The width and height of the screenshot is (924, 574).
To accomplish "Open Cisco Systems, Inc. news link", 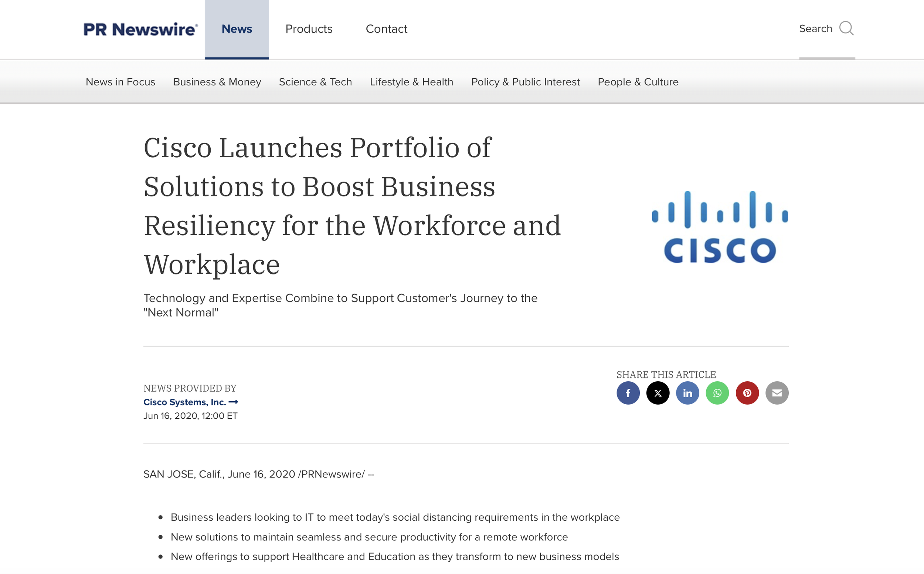I will 190,402.
